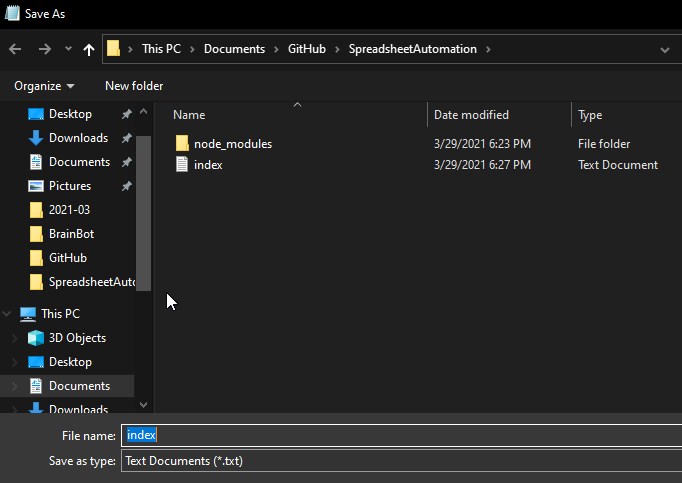
Task: Expand chevron after This PC breadcrumb
Action: [192, 50]
